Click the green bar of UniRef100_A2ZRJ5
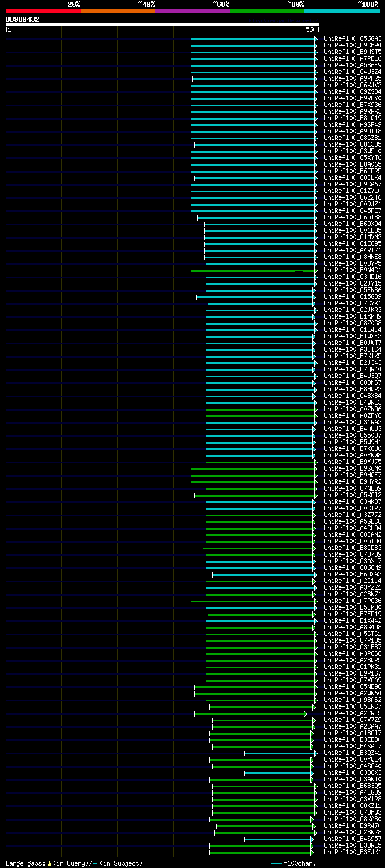Screen dimensions: 385x868 tap(251, 714)
